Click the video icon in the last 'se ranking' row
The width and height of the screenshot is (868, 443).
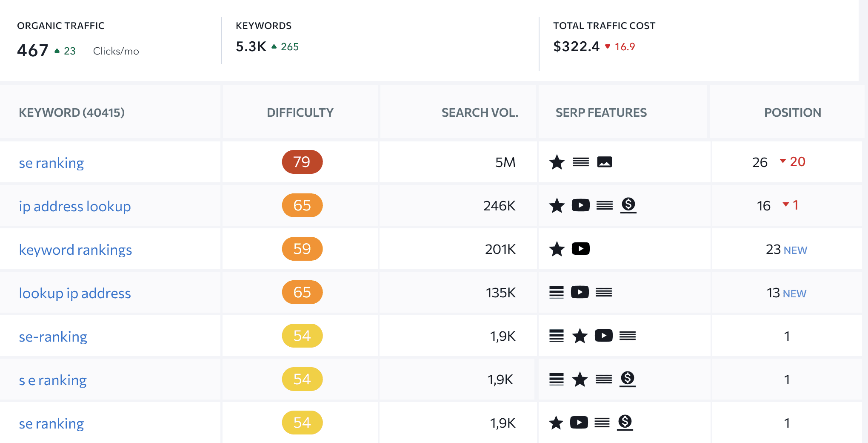(x=579, y=423)
